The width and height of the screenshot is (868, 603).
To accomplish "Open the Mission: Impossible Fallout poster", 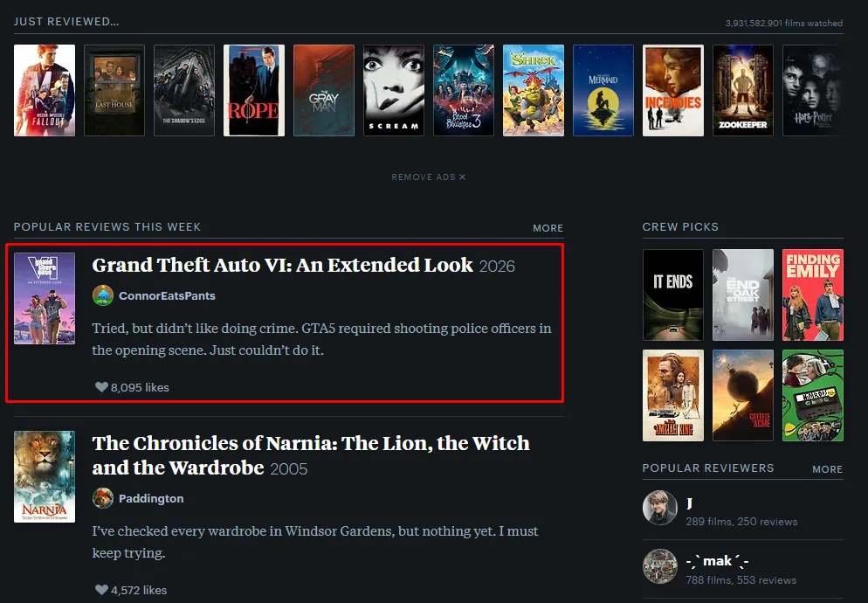I will point(45,90).
